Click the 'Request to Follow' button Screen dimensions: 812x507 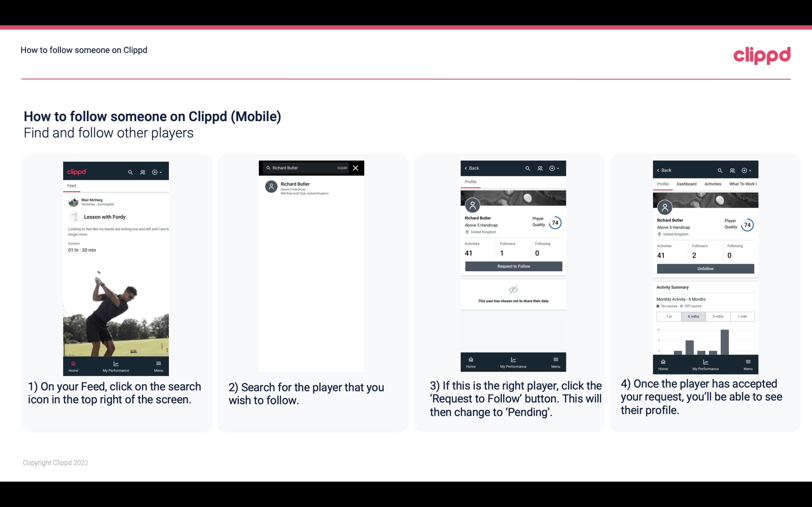tap(513, 266)
